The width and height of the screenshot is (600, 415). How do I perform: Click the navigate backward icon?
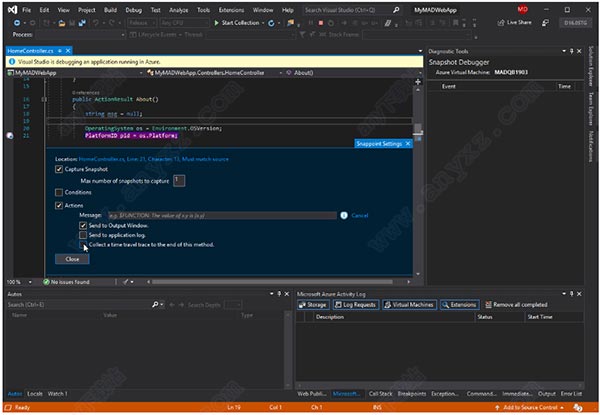[x=16, y=23]
